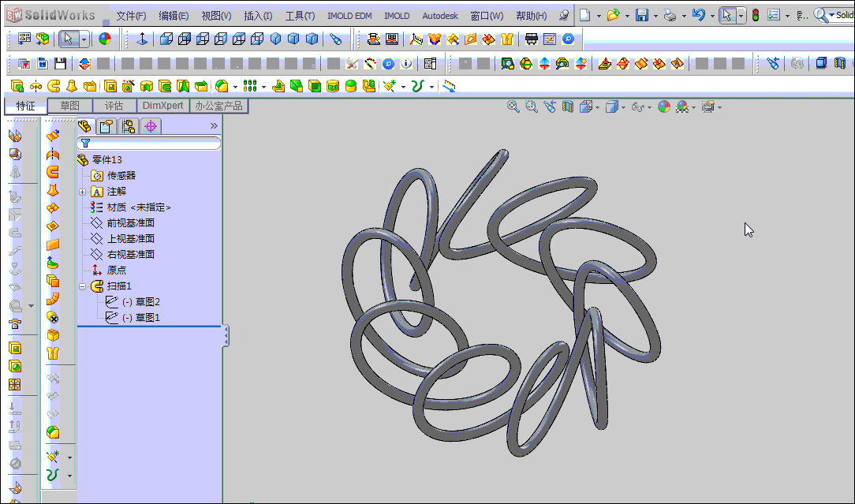Open the 插入(I) menu
The width and height of the screenshot is (855, 504).
[258, 16]
